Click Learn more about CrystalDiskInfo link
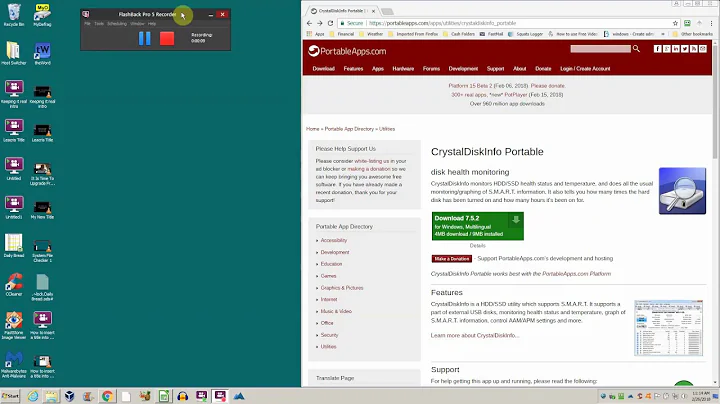The height and width of the screenshot is (404, 720). (x=475, y=336)
